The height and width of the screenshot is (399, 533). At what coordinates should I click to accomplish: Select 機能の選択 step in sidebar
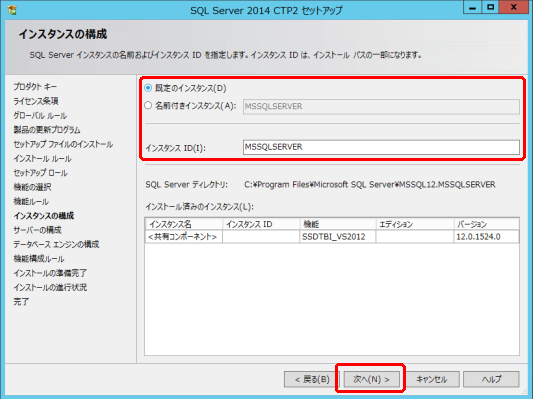pos(32,187)
